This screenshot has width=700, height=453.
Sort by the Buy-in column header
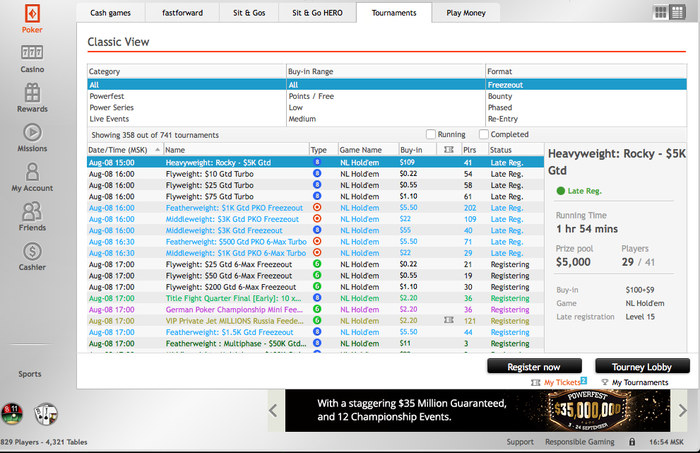coord(417,150)
